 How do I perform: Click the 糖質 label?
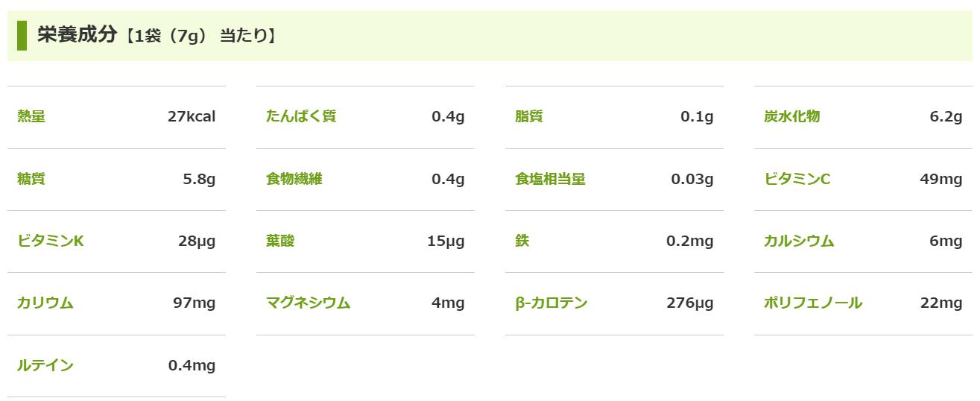click(x=31, y=179)
